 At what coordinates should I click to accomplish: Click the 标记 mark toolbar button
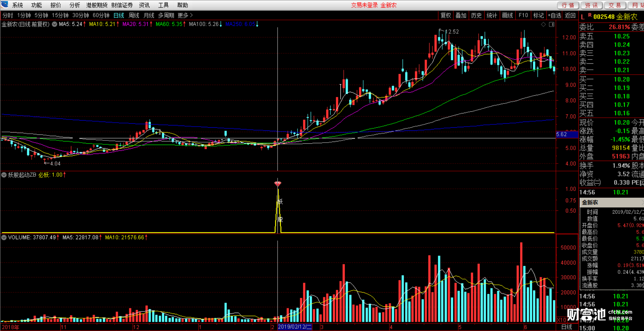(x=538, y=15)
